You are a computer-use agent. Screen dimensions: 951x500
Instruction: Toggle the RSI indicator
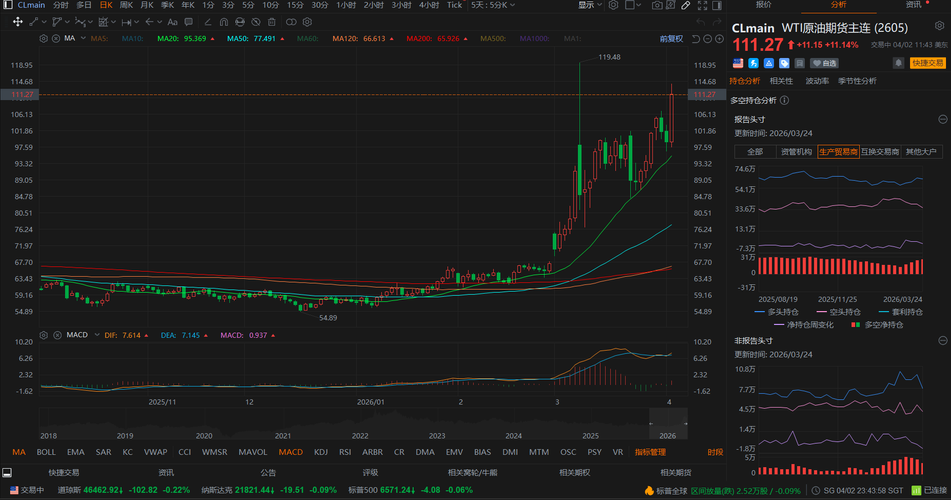345,452
